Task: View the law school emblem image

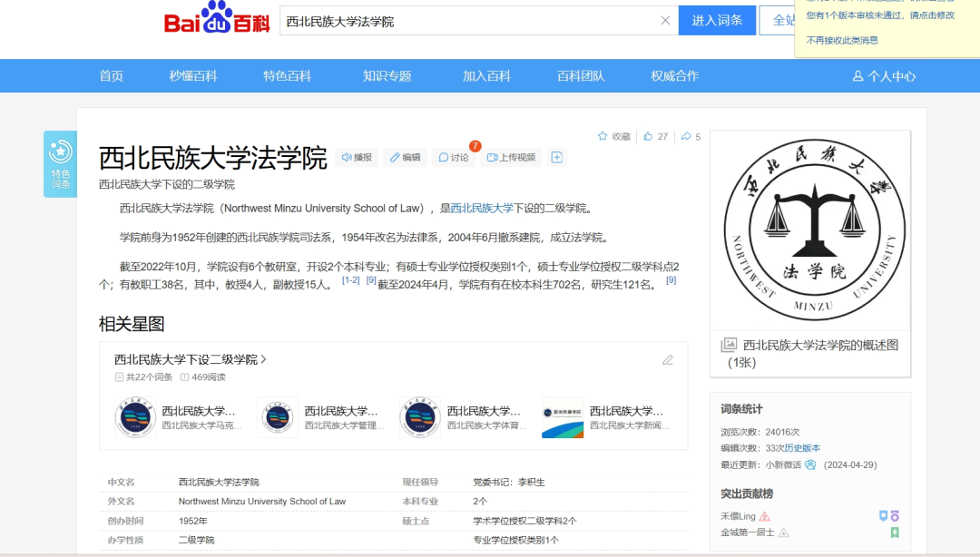Action: point(814,230)
